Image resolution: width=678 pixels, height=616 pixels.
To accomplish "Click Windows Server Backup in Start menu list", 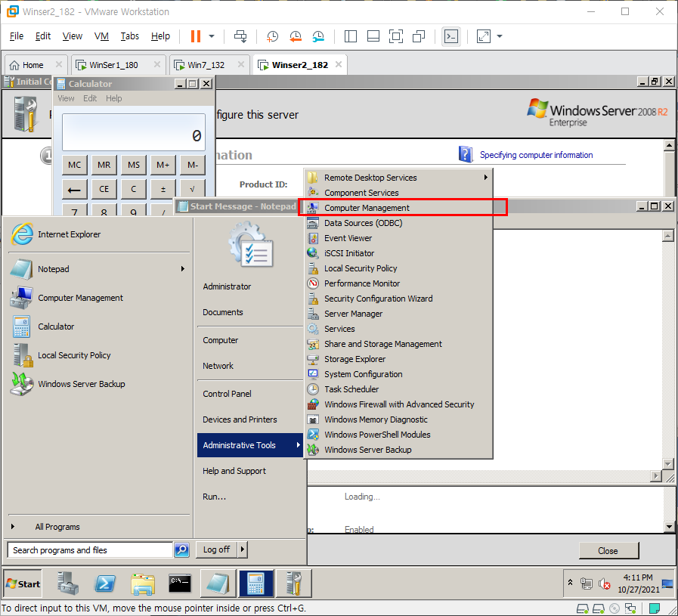I will (98, 384).
